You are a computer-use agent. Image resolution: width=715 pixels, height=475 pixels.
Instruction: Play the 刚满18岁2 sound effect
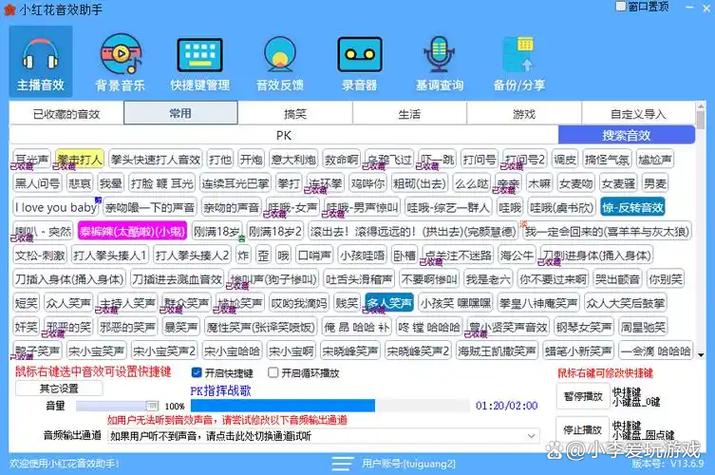point(275,232)
